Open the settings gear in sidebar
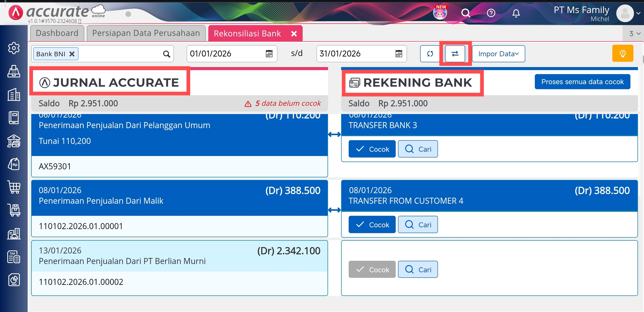644x312 pixels. (14, 48)
